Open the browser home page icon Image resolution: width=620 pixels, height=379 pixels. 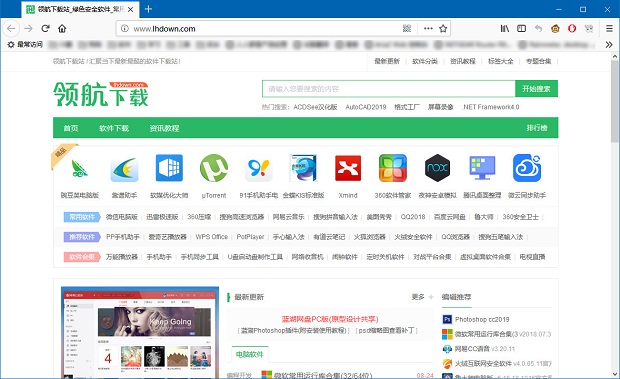[62, 28]
